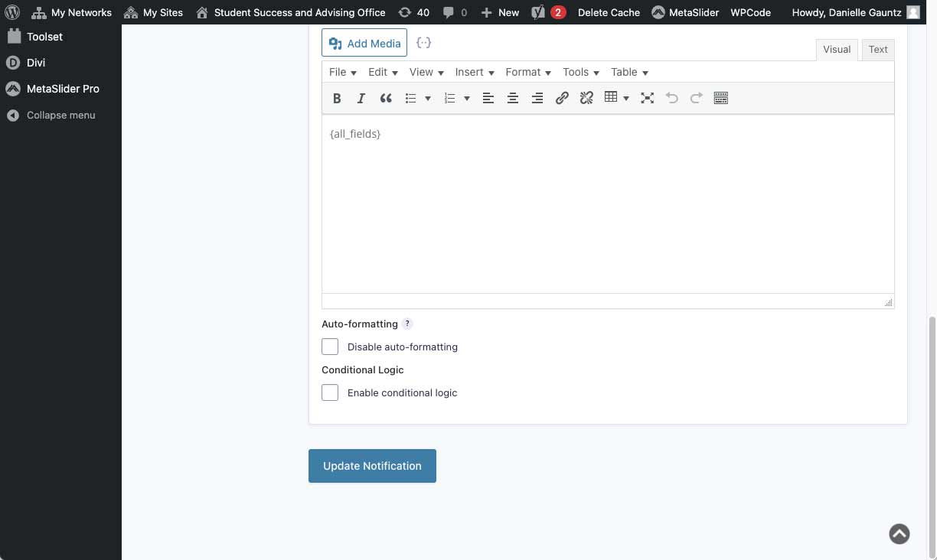Click Update Notification button
Image resolution: width=937 pixels, height=560 pixels.
(372, 466)
